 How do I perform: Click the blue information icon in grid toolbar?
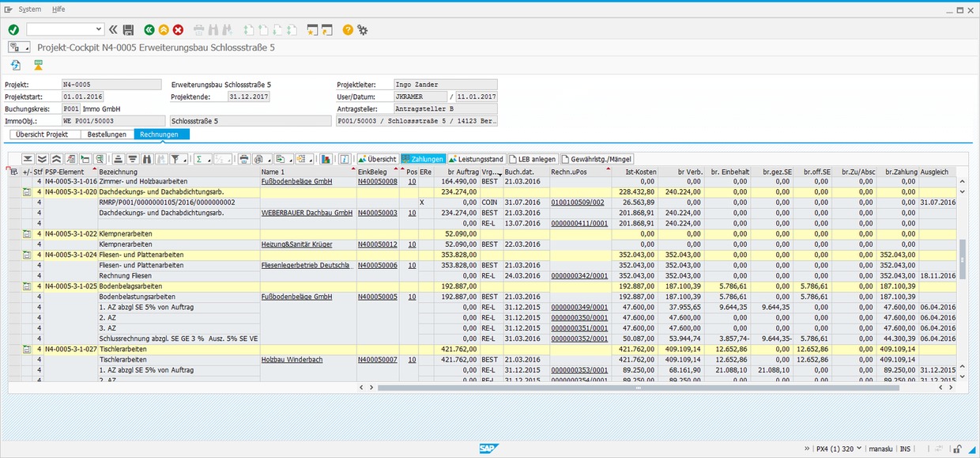345,159
